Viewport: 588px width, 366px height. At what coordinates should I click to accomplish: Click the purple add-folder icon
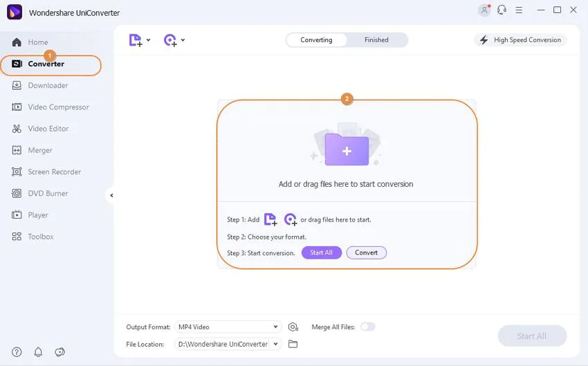click(347, 149)
